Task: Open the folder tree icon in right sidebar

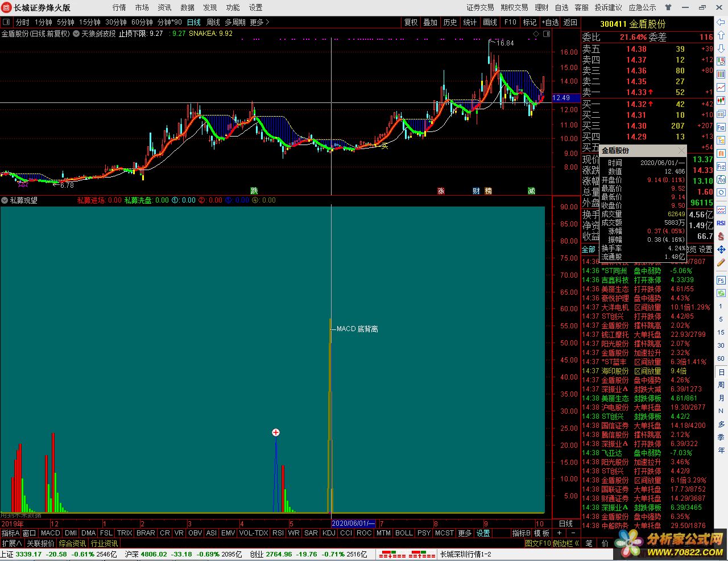Action: 721,140
